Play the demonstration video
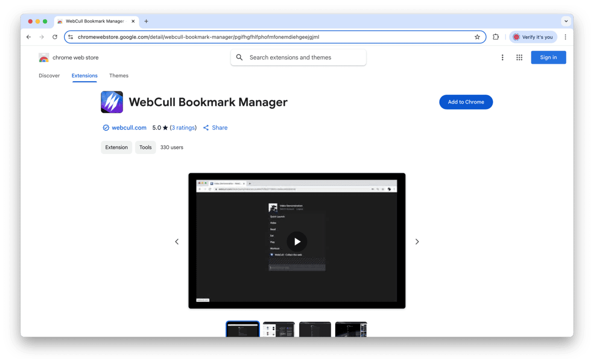 point(297,241)
